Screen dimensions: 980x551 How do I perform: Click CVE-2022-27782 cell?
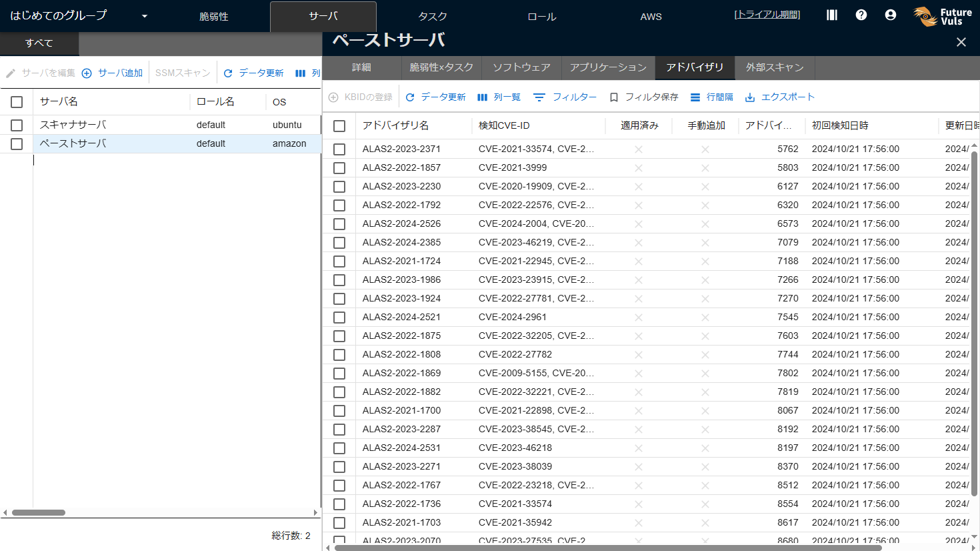[515, 354]
